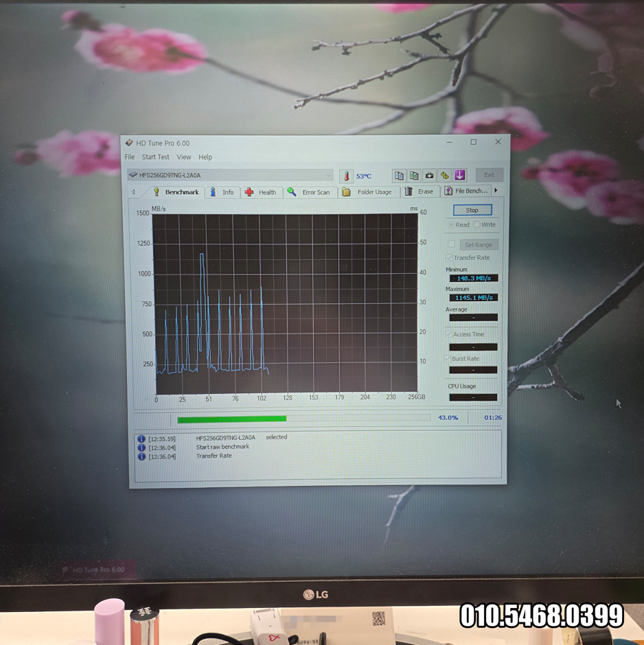Click the HD Tune Pro title bar icon
The width and height of the screenshot is (644, 645).
129,143
